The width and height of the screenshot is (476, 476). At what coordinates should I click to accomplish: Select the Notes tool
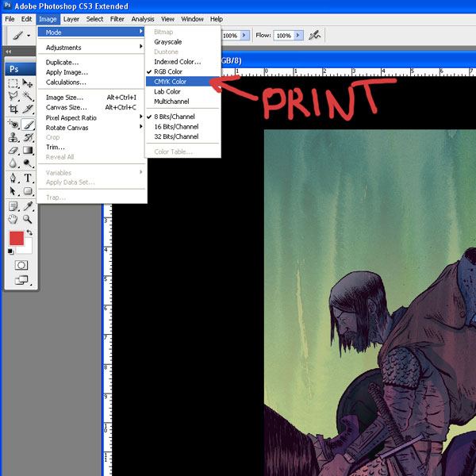(13, 206)
